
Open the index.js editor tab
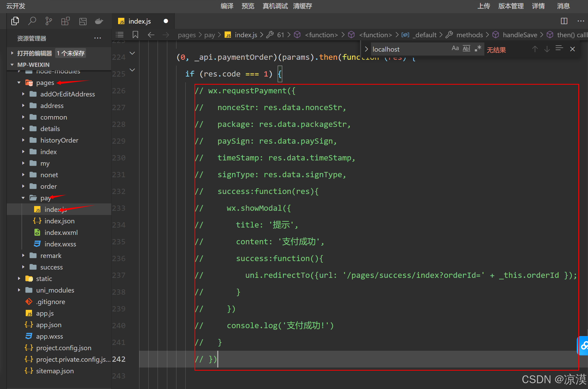point(140,21)
